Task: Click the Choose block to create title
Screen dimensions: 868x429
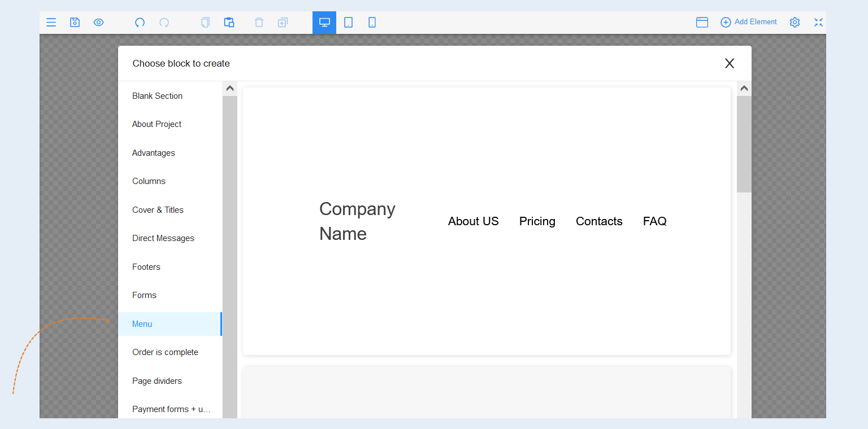Action: coord(181,63)
